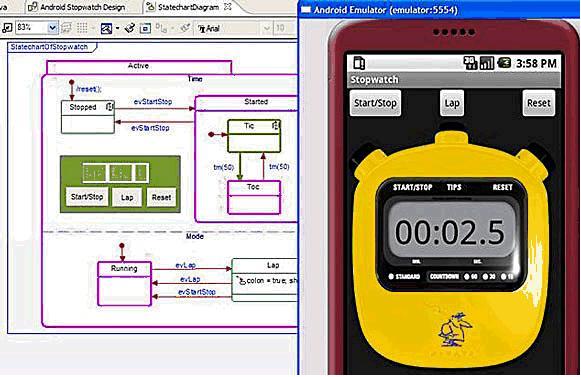Click the 3G data status icon
Image resolution: width=581 pixels, height=377 pixels.
pos(471,63)
